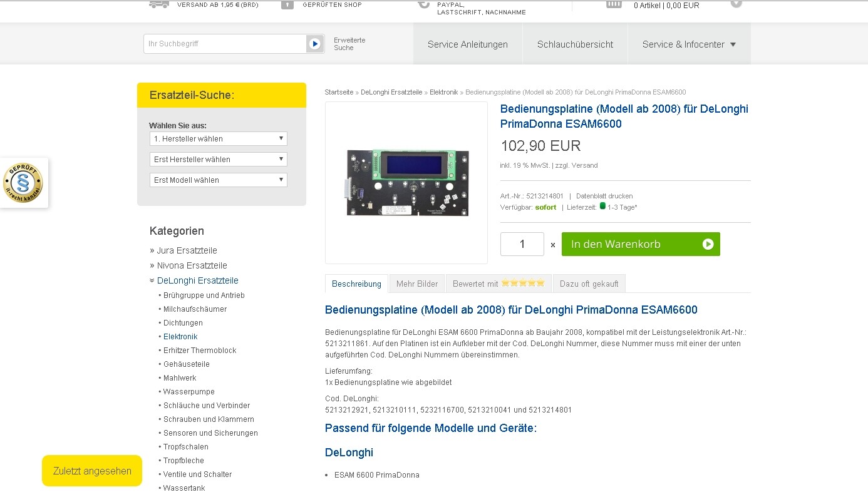Image resolution: width=868 pixels, height=492 pixels.
Task: Click the Zuletzt angesehen yellow button
Action: coord(92,471)
